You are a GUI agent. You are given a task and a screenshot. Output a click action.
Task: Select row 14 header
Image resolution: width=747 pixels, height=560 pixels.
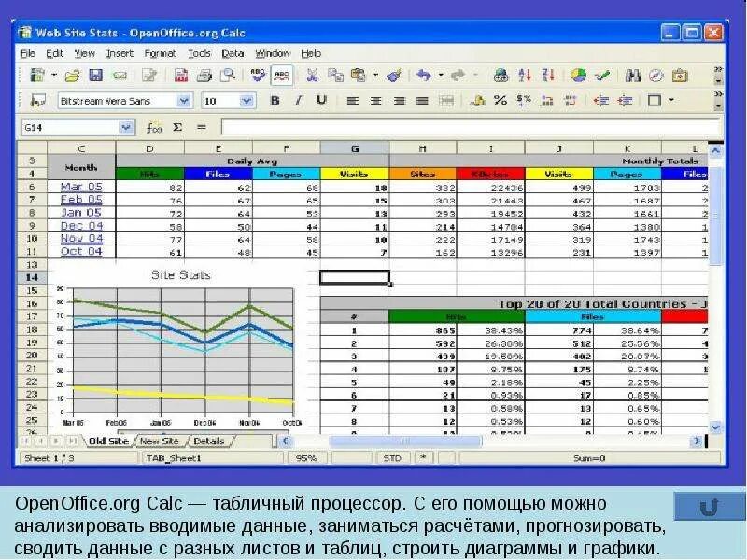coord(32,277)
